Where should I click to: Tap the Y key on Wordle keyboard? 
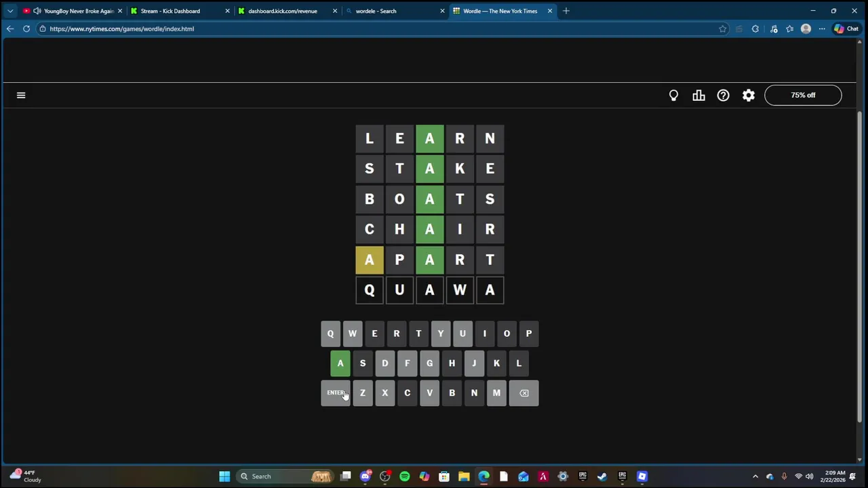pyautogui.click(x=441, y=333)
